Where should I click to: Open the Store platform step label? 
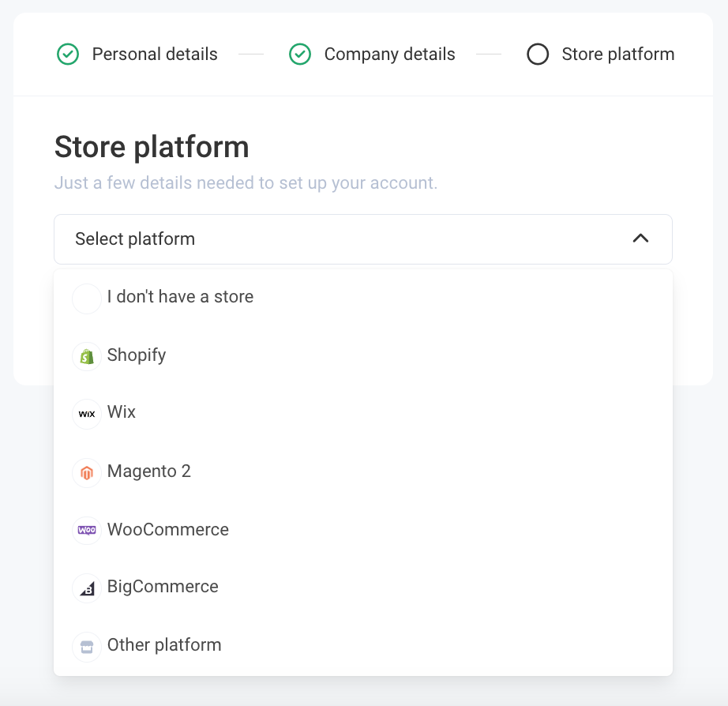point(618,54)
